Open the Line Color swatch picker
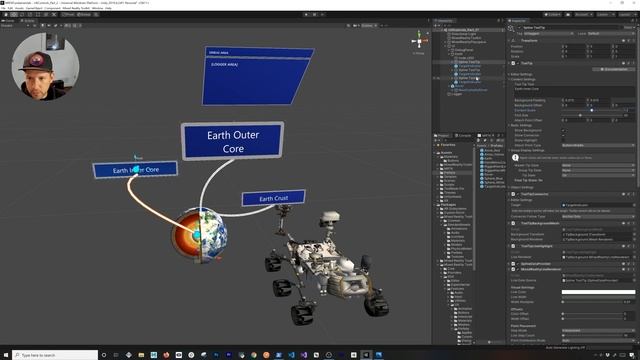640x360 pixels. click(x=598, y=292)
